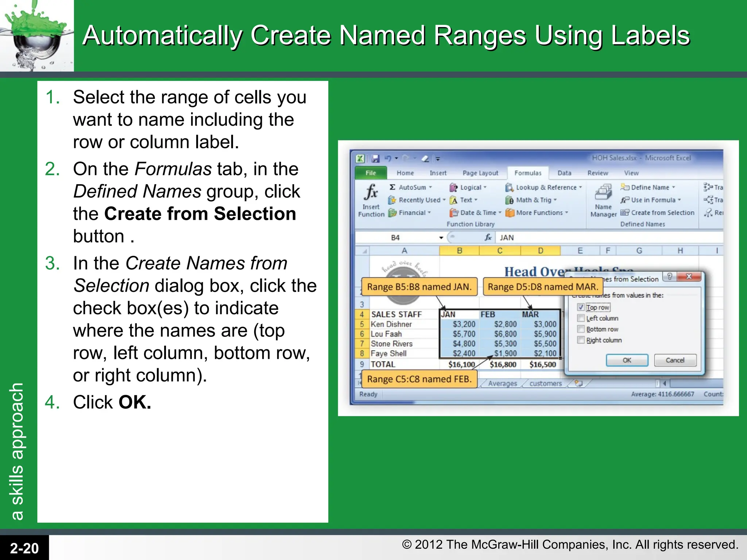The image size is (747, 560).
Task: Expand Lookup & Reference dropdown arrow
Action: (580, 187)
